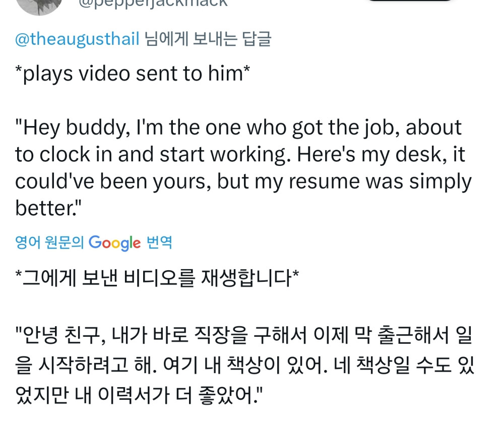504x426 pixels.
Task: Tap the '*그에게 보낸 비디오를 재생합니다*' line
Action: coord(157,278)
